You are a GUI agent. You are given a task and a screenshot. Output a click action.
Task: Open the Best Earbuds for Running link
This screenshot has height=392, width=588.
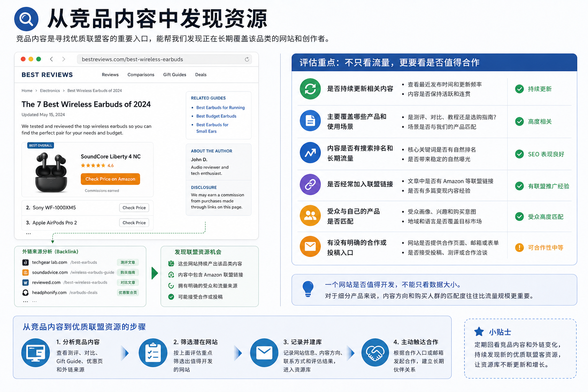[x=220, y=108]
